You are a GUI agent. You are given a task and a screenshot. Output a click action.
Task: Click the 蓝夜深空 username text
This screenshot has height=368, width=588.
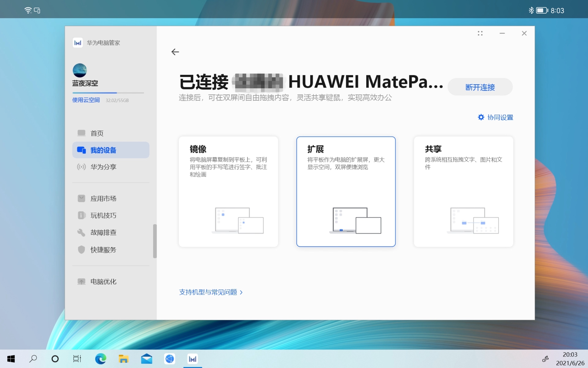tap(85, 83)
